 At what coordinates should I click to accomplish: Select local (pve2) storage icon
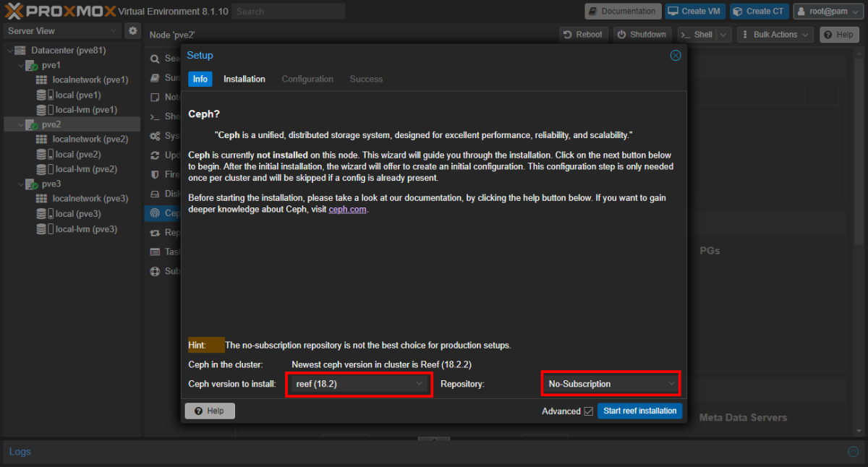44,154
